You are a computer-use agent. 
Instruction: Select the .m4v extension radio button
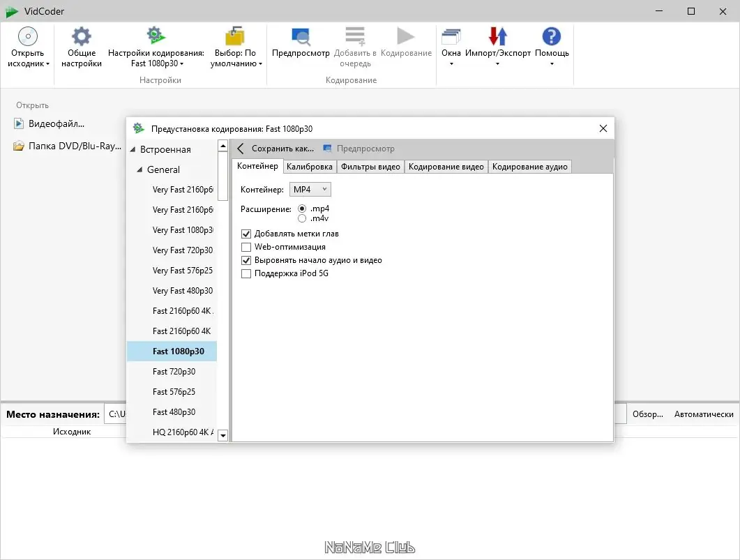click(x=302, y=218)
